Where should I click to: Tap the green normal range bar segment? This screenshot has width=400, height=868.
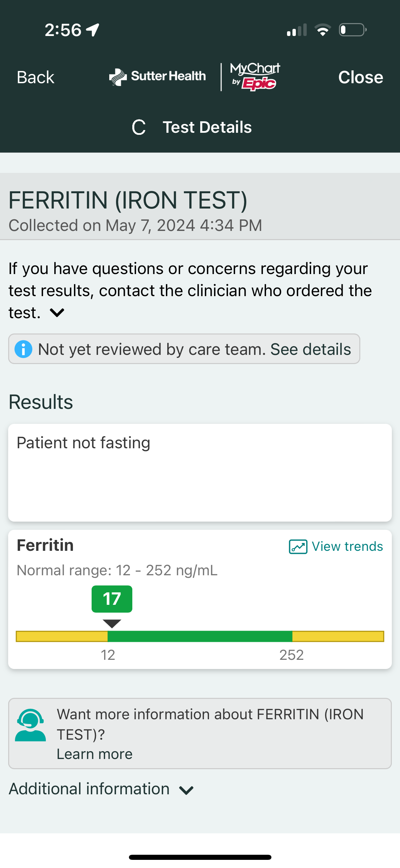[x=200, y=636]
